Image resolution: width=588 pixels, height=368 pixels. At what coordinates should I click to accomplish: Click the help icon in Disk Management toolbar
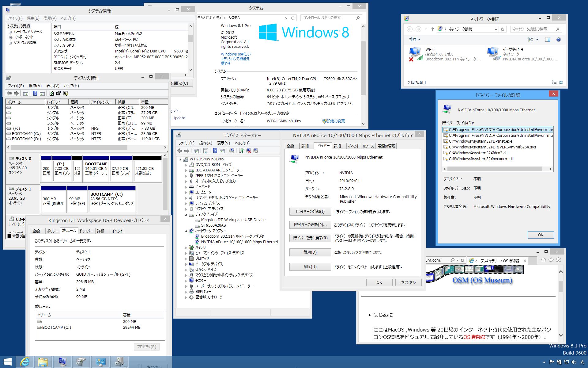point(35,93)
